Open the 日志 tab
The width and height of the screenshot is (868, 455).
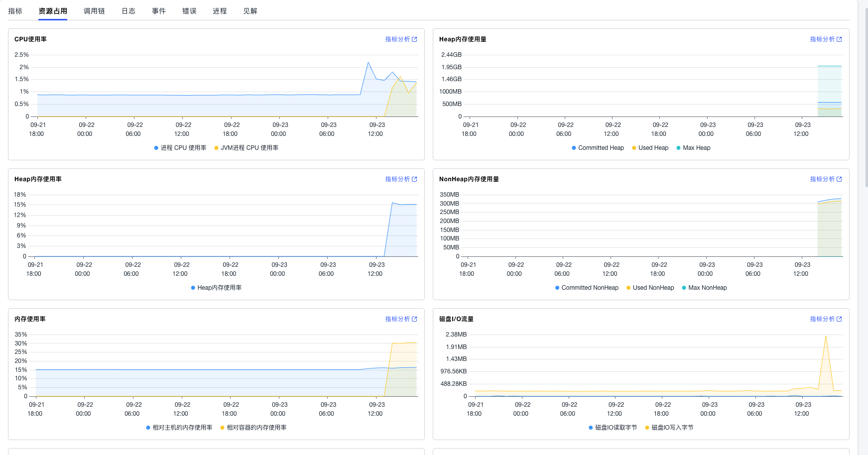(128, 11)
